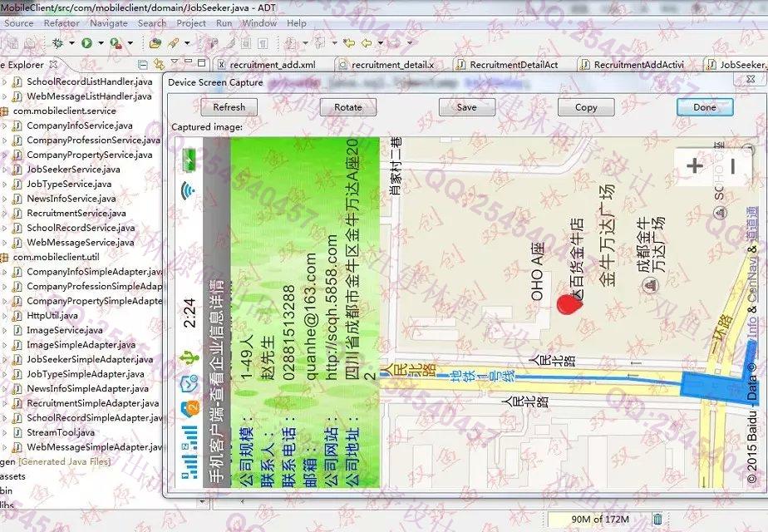Select the gen Generated Java Files folder
This screenshot has height=532, width=768.
(x=56, y=461)
